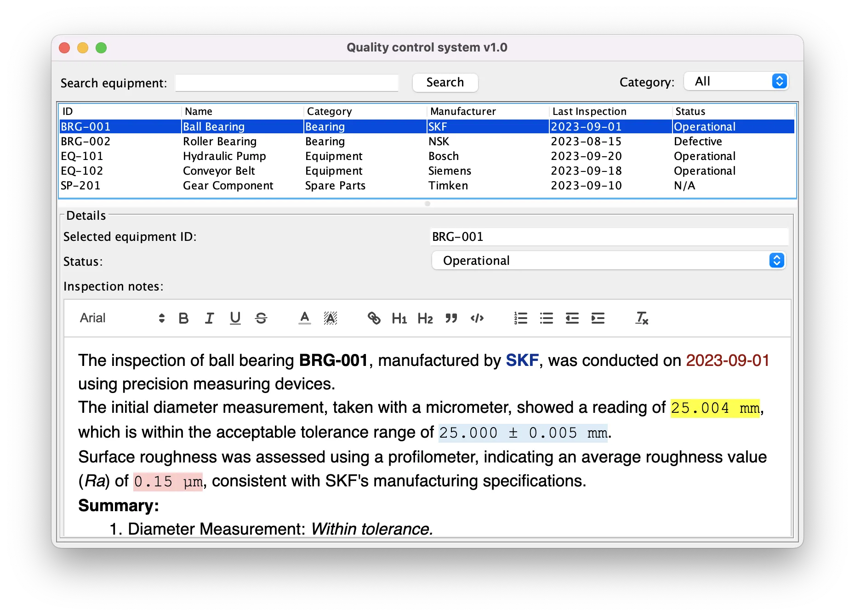Viewport: 855px width, 616px height.
Task: Open the Arial font family dropdown
Action: (122, 318)
